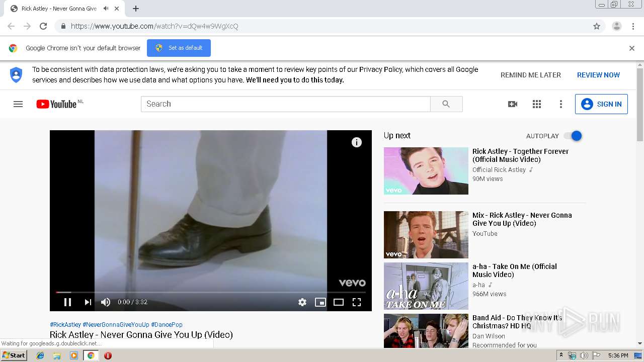Click the address bar URL
This screenshot has height=362, width=644.
pos(154,26)
